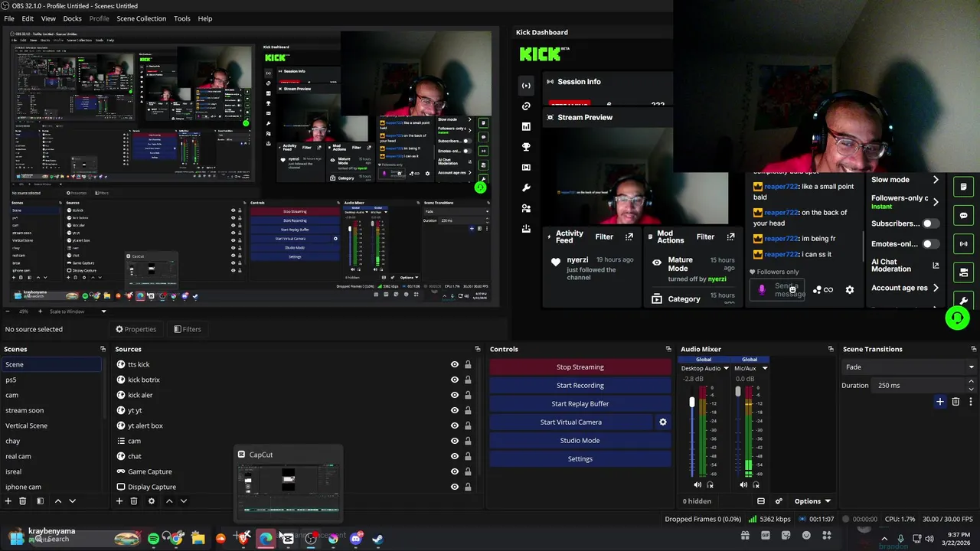Add a new scene with plus icon
The height and width of the screenshot is (551, 980).
click(8, 501)
